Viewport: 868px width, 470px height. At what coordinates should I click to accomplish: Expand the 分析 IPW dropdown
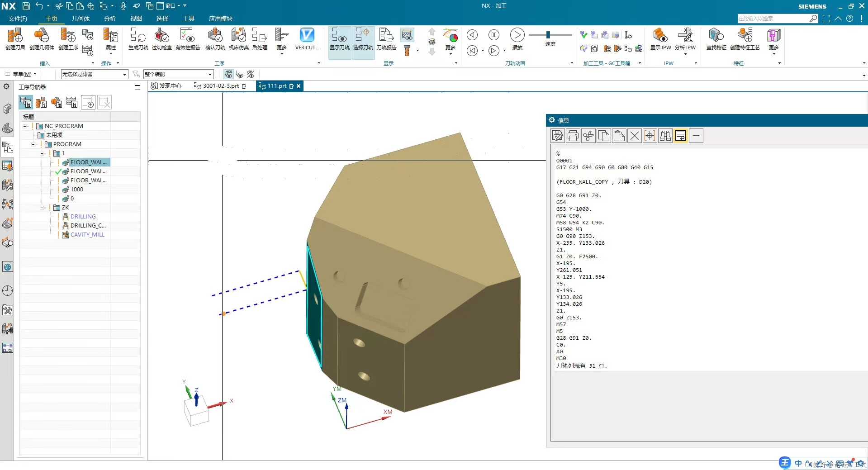click(685, 54)
